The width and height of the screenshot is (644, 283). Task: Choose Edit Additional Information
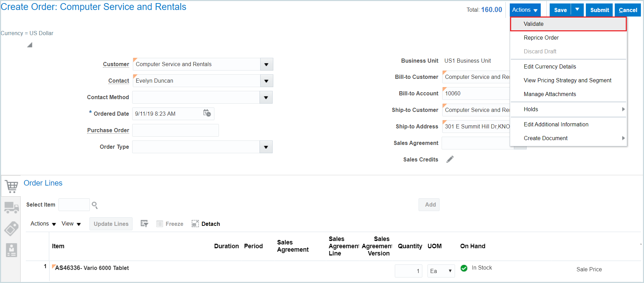[568, 124]
